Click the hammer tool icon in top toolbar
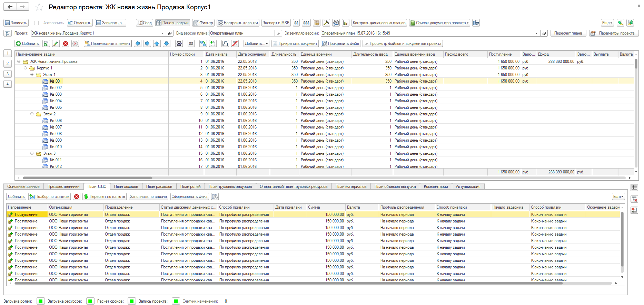Image resolution: width=644 pixels, height=305 pixels. point(326,23)
